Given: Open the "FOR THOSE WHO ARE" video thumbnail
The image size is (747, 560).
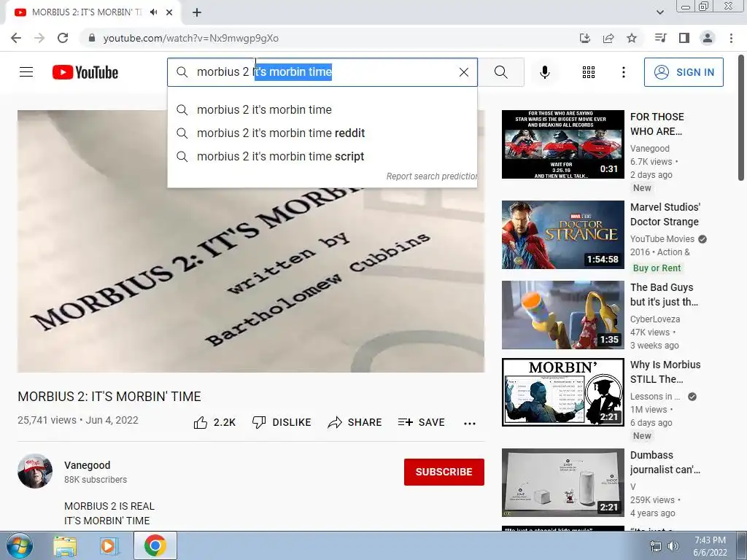Looking at the screenshot, I should pos(562,144).
